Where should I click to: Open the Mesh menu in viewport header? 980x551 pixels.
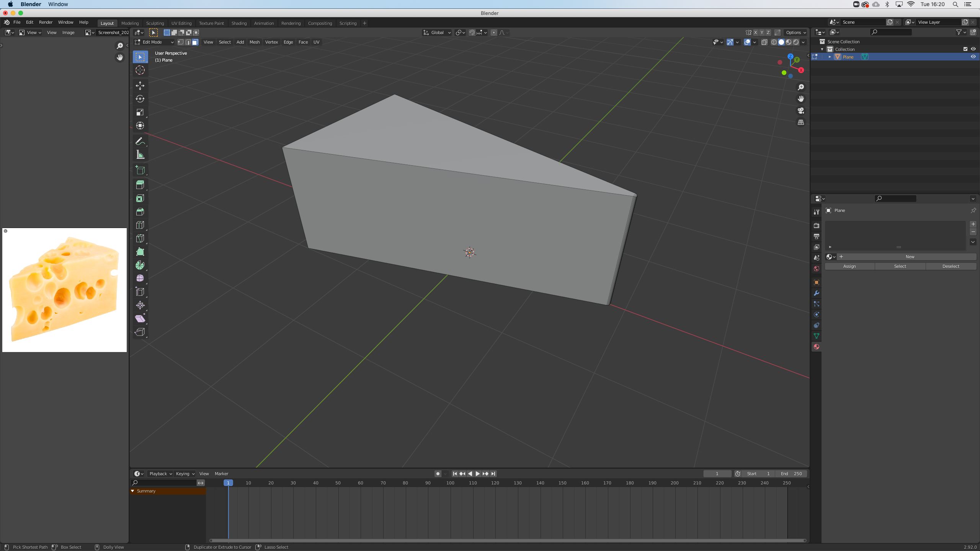click(x=255, y=42)
